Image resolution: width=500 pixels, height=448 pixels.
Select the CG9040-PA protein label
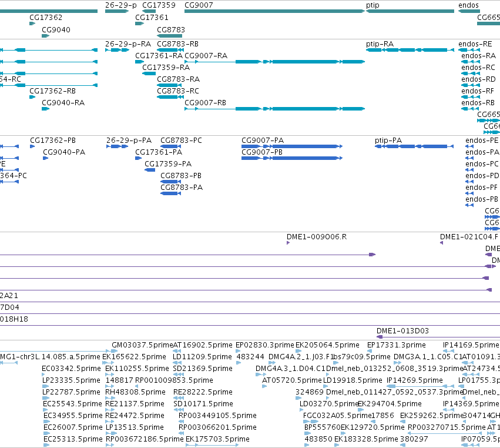[64, 152]
